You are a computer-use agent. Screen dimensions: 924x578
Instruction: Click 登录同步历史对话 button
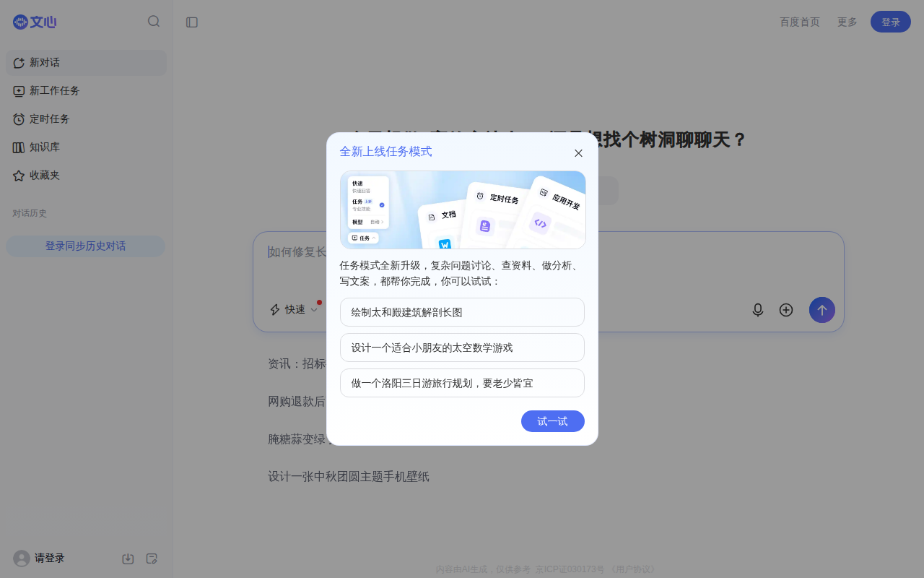(85, 246)
